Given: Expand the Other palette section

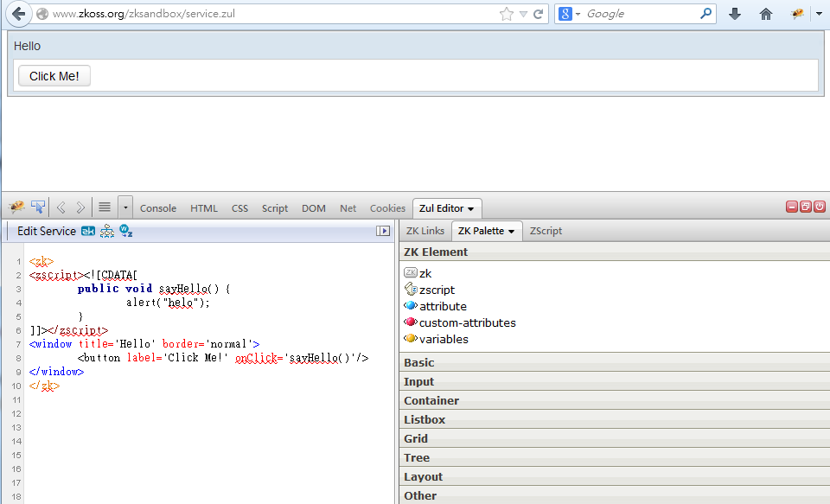Looking at the screenshot, I should pyautogui.click(x=615, y=496).
